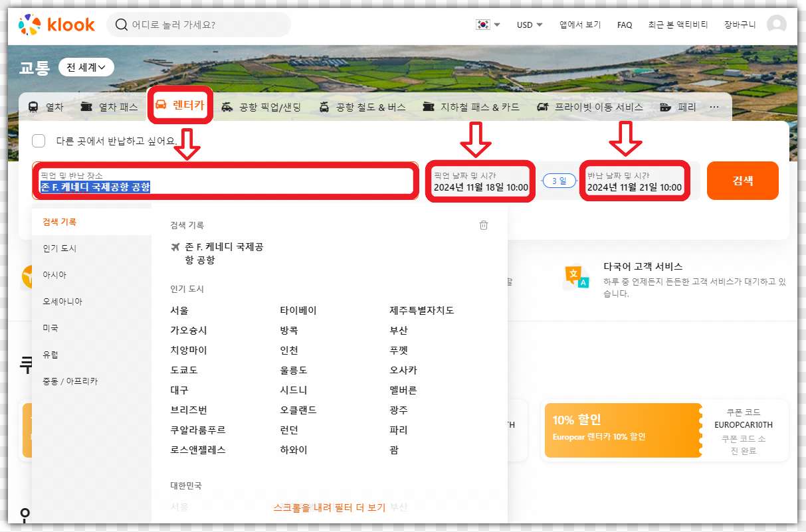
Task: Select 아시아 in the side list
Action: [x=92, y=275]
